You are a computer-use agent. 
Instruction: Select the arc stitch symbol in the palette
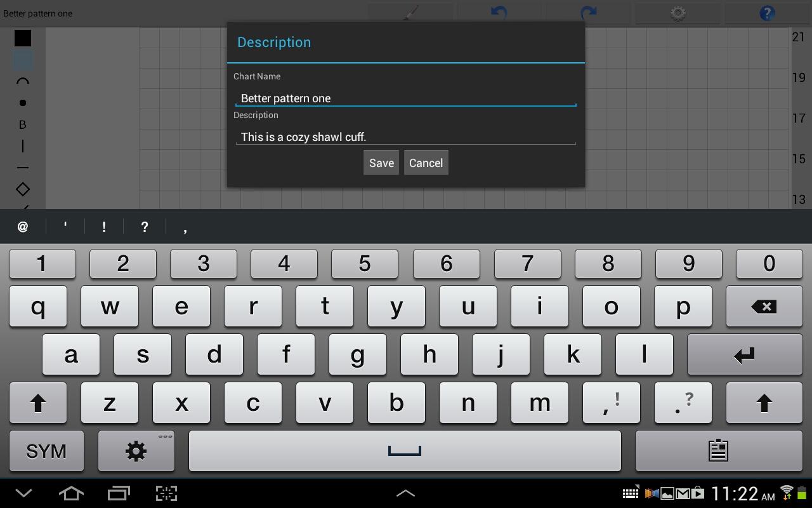(23, 81)
